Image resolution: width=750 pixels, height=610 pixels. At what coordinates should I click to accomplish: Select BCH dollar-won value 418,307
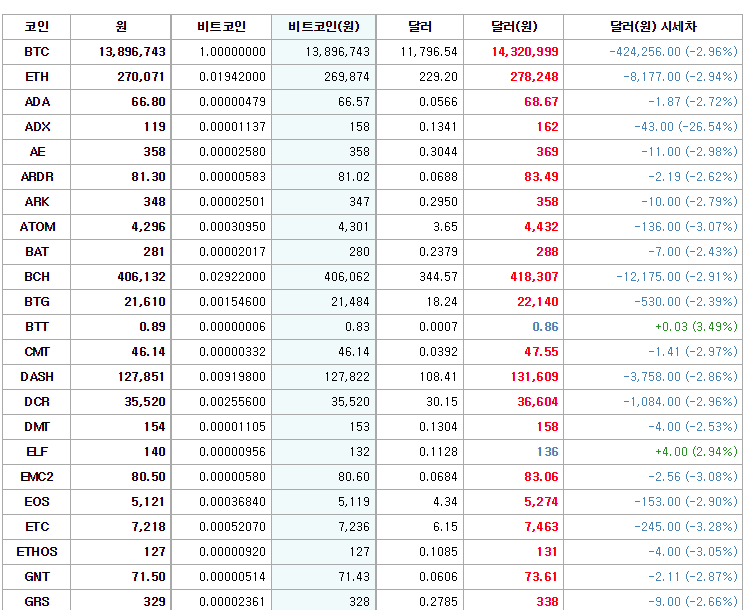coord(534,277)
